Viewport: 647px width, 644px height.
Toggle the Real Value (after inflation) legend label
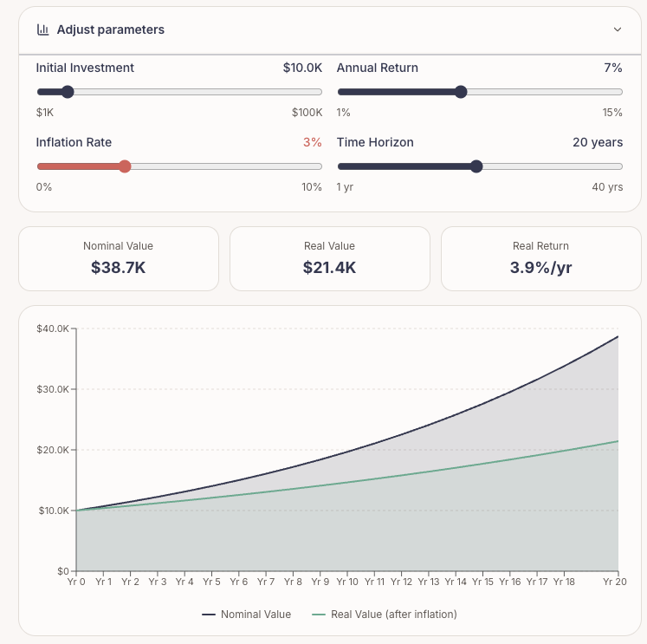[393, 614]
